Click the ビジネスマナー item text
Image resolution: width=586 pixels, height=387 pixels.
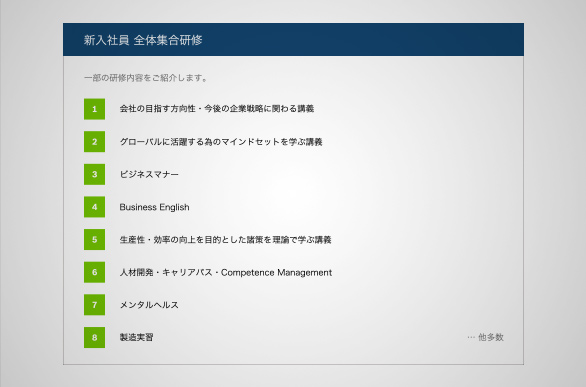pos(149,174)
